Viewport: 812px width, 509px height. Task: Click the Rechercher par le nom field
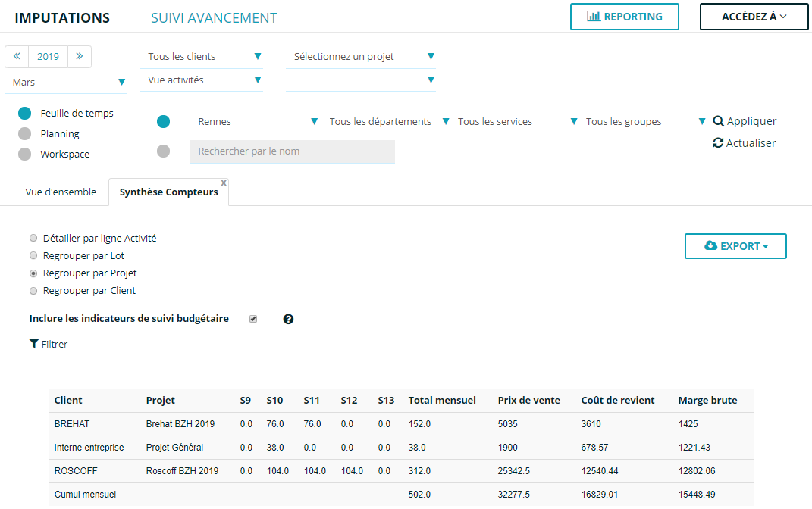click(x=293, y=151)
